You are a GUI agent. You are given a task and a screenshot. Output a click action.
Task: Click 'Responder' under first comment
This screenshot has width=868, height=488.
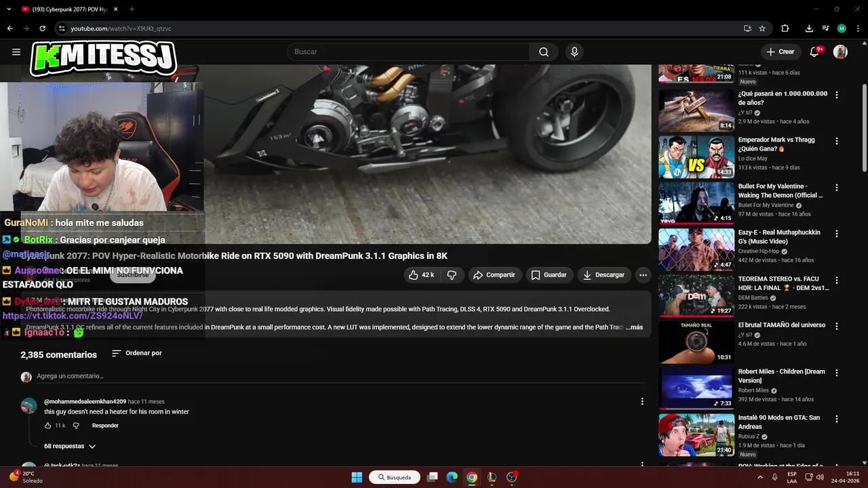click(105, 426)
